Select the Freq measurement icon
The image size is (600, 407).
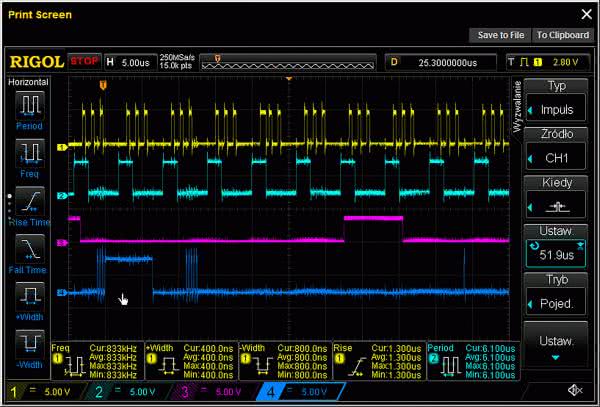pyautogui.click(x=29, y=154)
